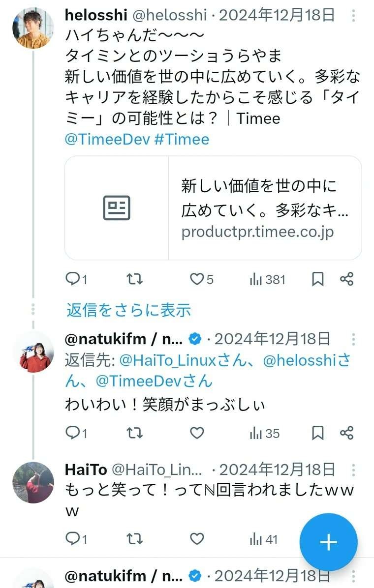
Task: Share helosshi's tweet
Action: [346, 280]
